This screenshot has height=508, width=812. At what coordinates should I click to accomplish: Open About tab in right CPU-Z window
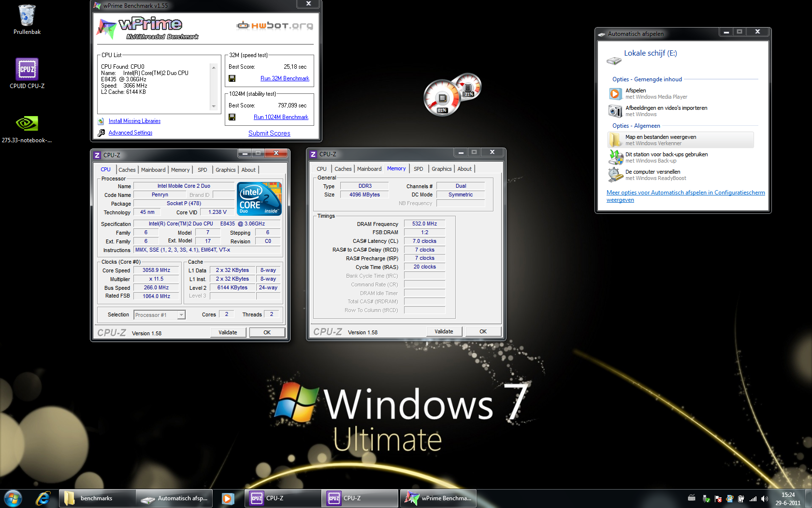[x=464, y=169]
